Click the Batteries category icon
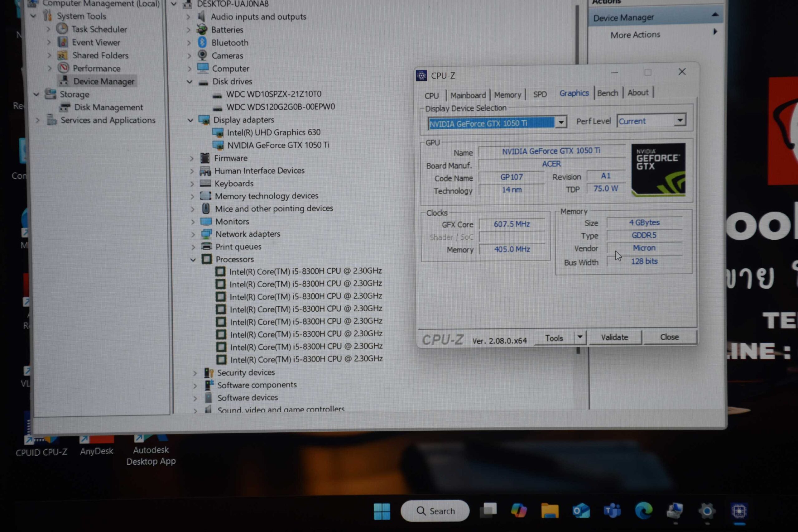Viewport: 798px width, 532px height. (202, 30)
